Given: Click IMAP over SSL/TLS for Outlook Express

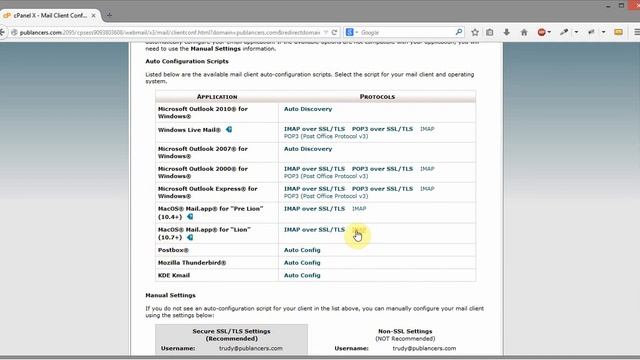Looking at the screenshot, I should point(314,189).
